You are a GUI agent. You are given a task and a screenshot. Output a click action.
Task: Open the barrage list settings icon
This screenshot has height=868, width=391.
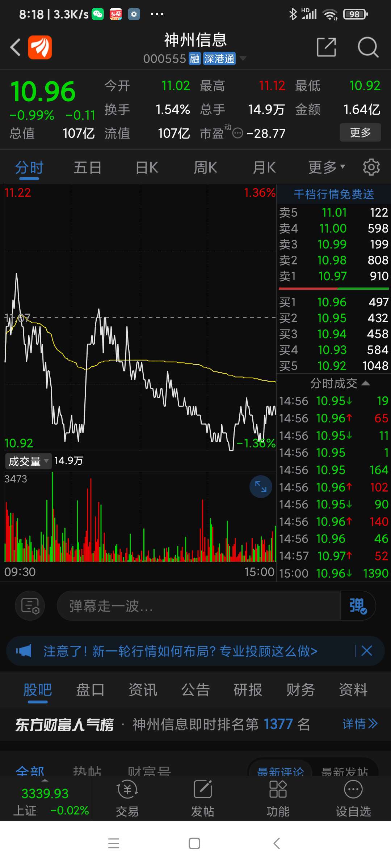click(30, 605)
